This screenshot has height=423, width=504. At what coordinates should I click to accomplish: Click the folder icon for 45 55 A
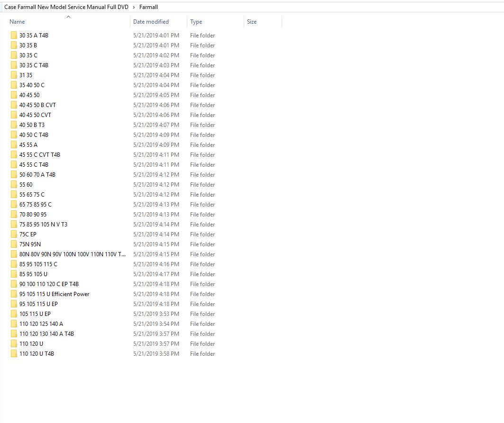(13, 145)
